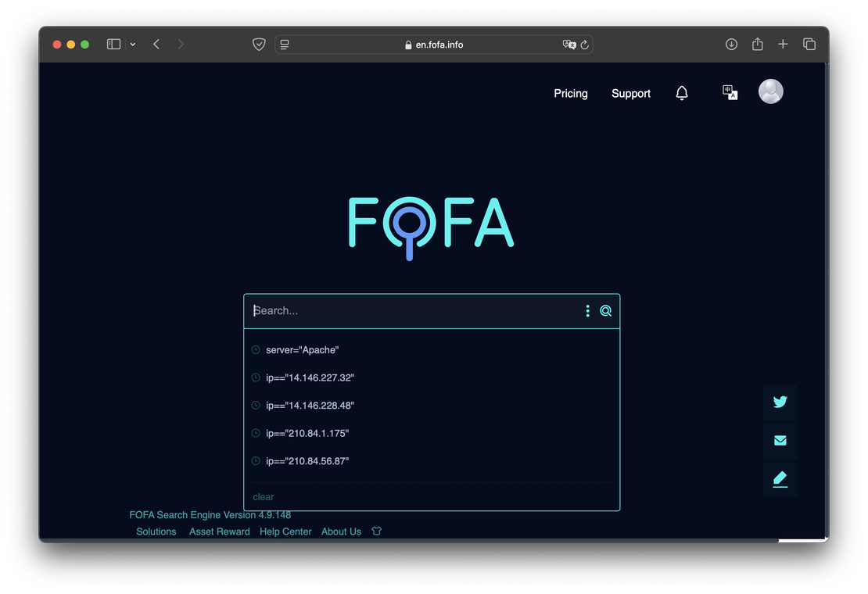Screen dimensions: 868x594
Task: Submit the search via the magnifier icon
Action: [605, 310]
